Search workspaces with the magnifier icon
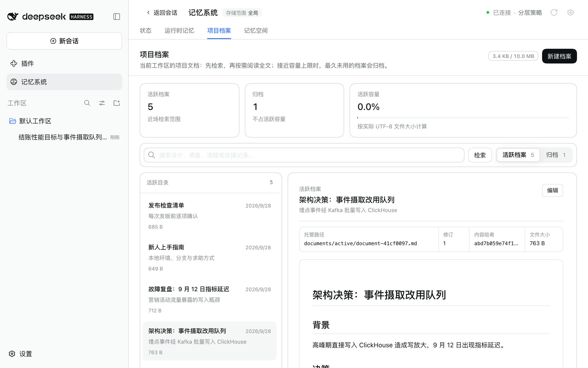The height and width of the screenshot is (368, 588). tap(87, 103)
